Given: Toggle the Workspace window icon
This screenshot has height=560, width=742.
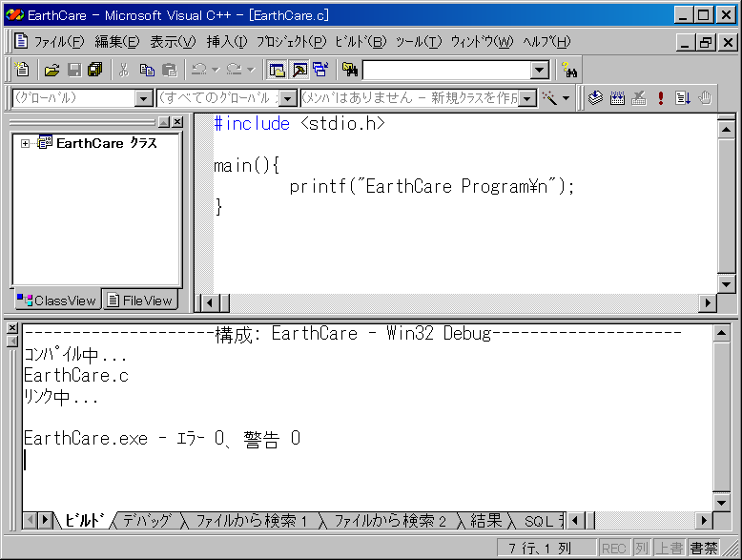Looking at the screenshot, I should tap(277, 70).
